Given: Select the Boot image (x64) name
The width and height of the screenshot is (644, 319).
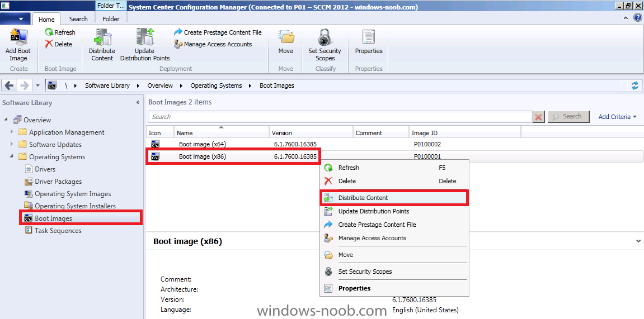Looking at the screenshot, I should click(203, 144).
